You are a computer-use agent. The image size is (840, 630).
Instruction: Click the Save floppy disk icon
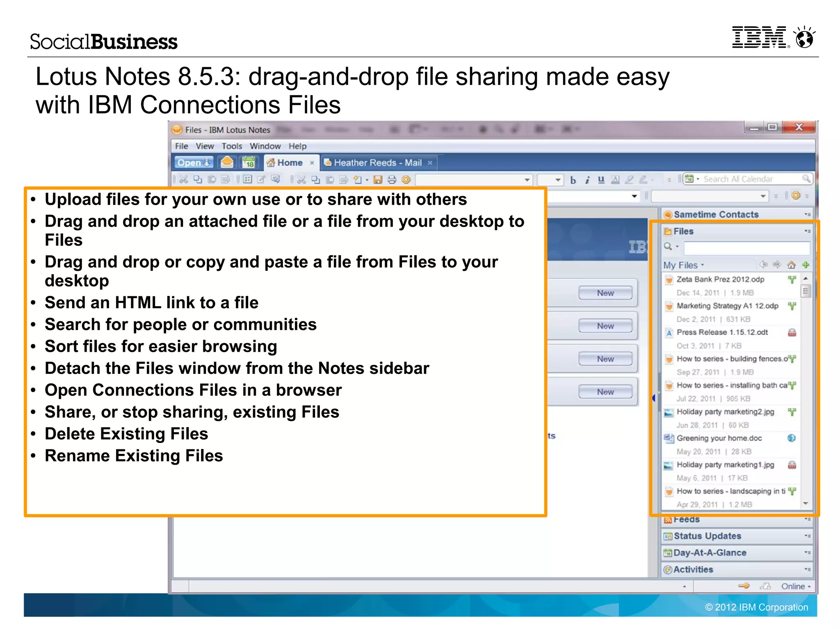[378, 179]
